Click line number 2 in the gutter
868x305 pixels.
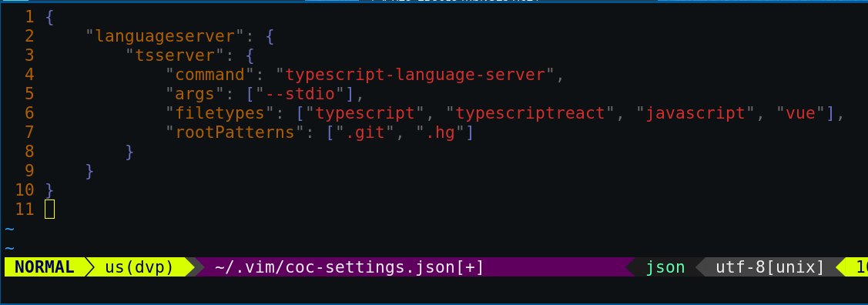pos(29,36)
